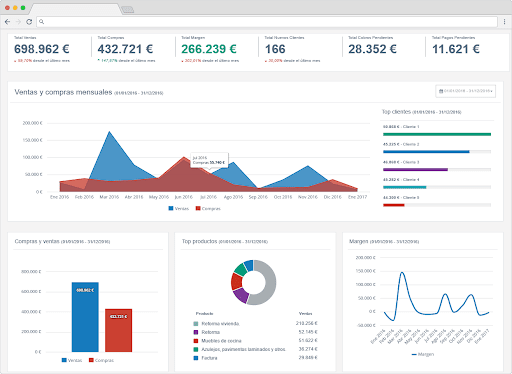512x374 pixels.
Task: Select the Reforma vivienda product row
Action: [x=255, y=324]
